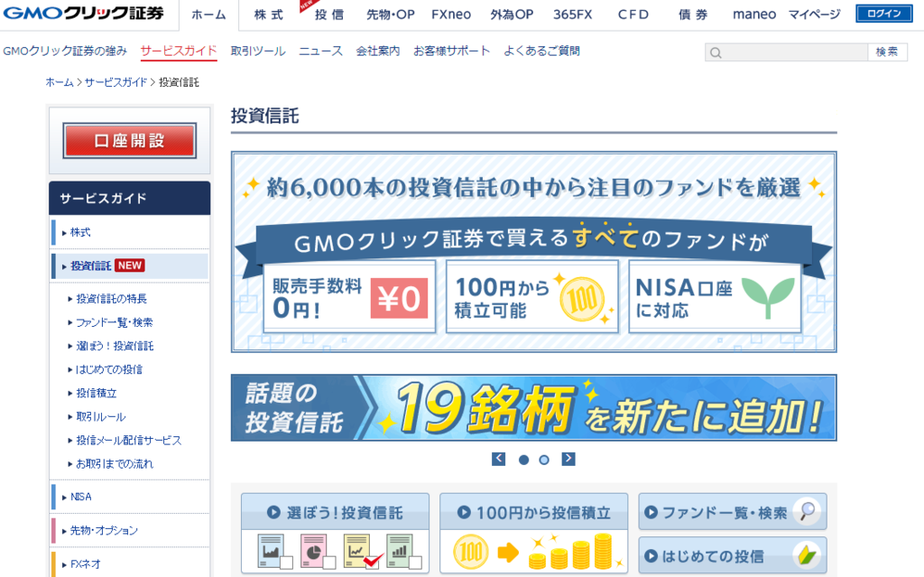Click the checked chart document icon
Image resolution: width=924 pixels, height=577 pixels.
(363, 551)
